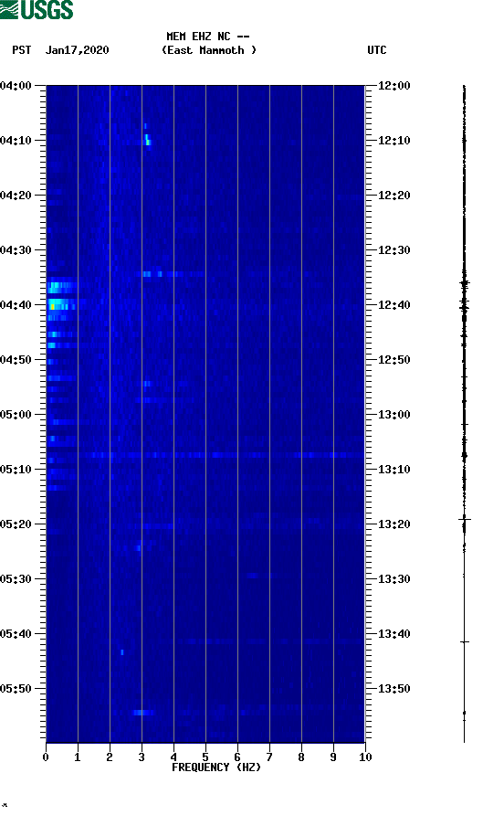Image resolution: width=504 pixels, height=815 pixels.
Task: Click the 'Jan17,2020' date text
Action: coord(78,50)
